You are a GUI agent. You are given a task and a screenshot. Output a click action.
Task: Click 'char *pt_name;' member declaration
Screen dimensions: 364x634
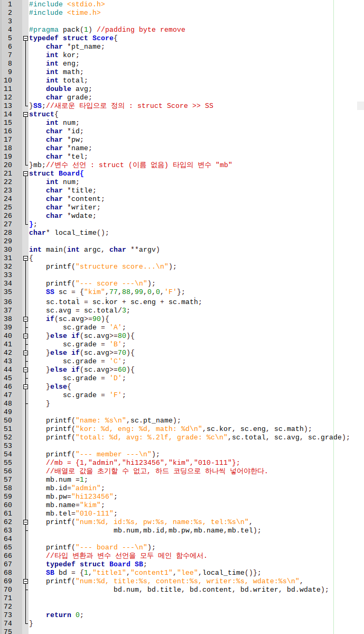point(75,47)
